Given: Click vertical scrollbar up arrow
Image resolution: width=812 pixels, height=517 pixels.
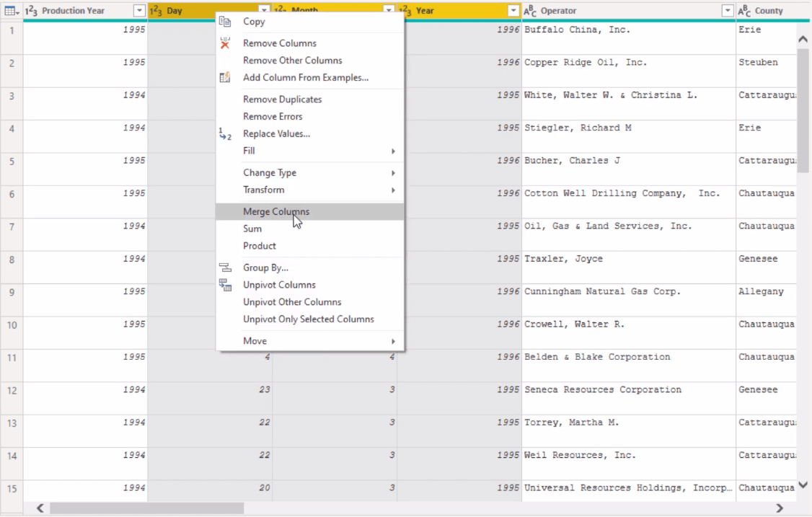Looking at the screenshot, I should click(803, 39).
